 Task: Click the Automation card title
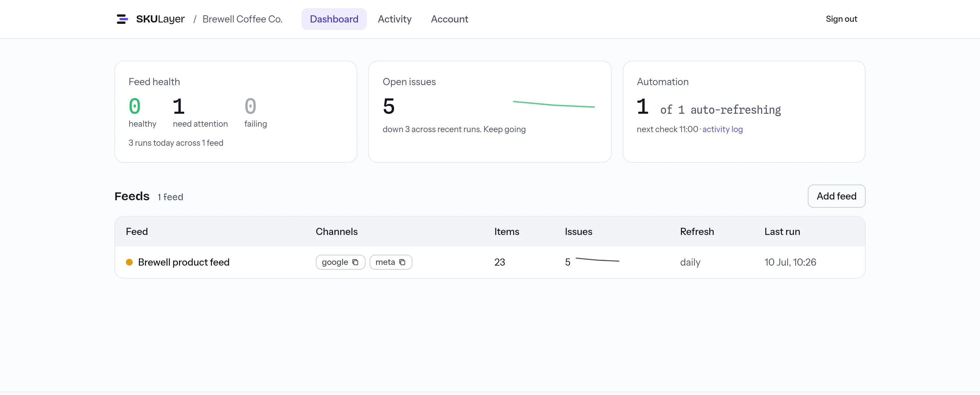point(662,82)
